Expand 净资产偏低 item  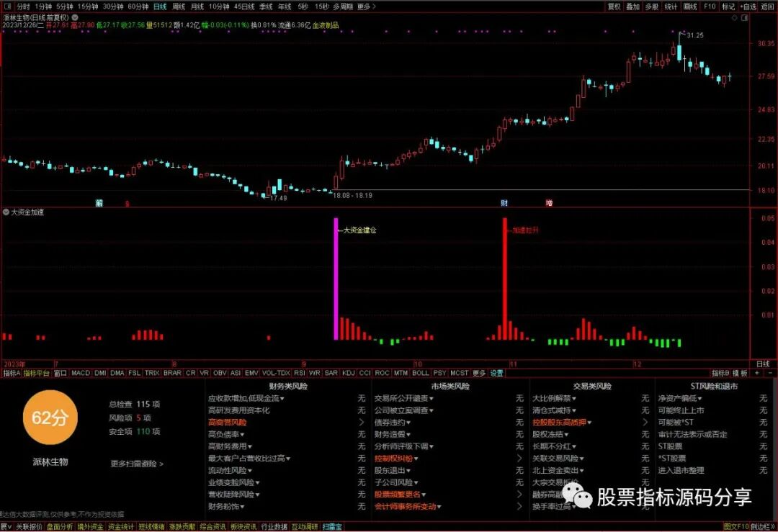coord(680,398)
